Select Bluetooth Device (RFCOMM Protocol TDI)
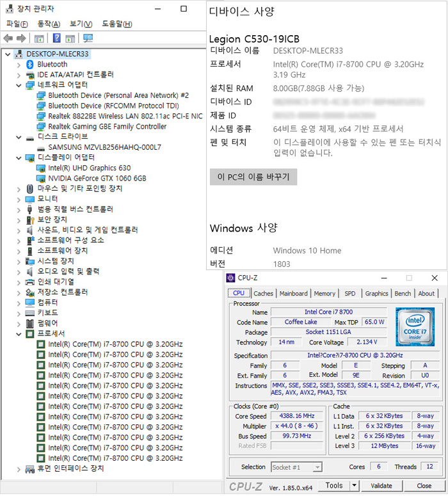This screenshot has height=496, width=448. tap(113, 106)
